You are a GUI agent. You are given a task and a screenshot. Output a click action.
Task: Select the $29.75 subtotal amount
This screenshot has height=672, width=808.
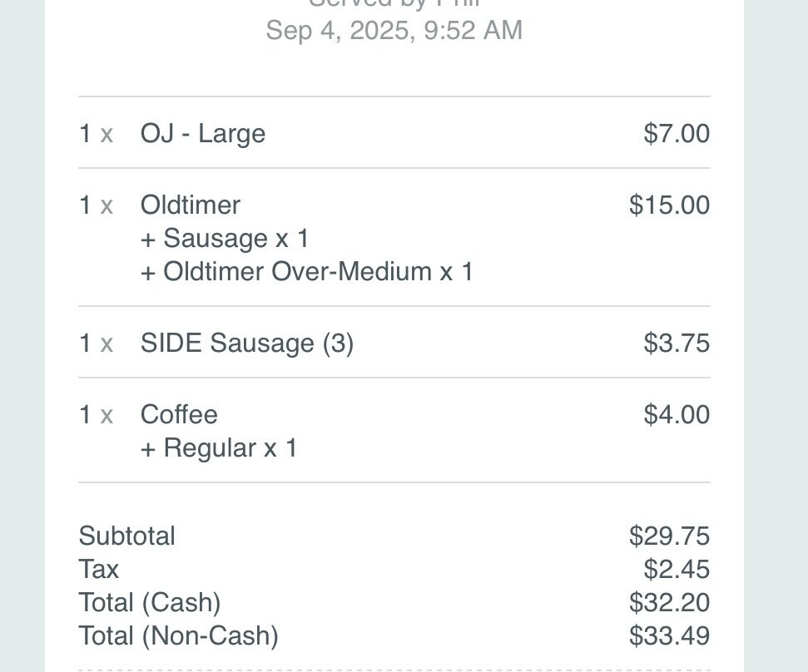[x=669, y=536]
